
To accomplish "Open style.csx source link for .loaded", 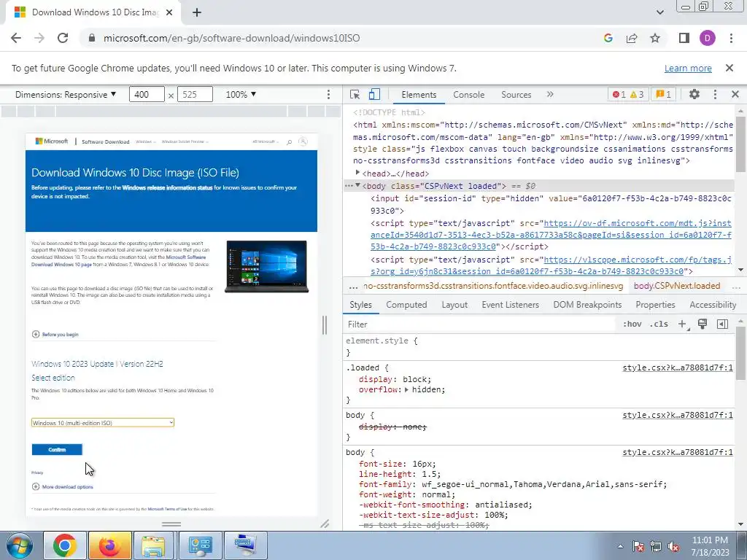I will 678,367.
